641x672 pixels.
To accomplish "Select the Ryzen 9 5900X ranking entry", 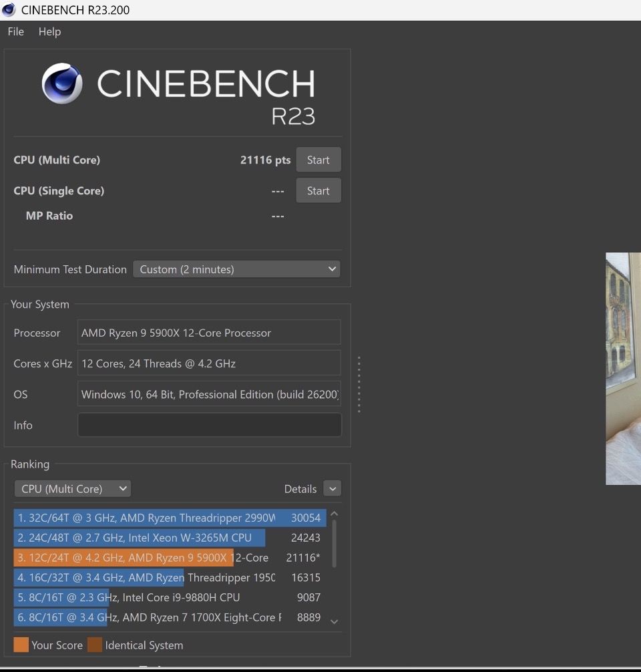I will tap(167, 558).
